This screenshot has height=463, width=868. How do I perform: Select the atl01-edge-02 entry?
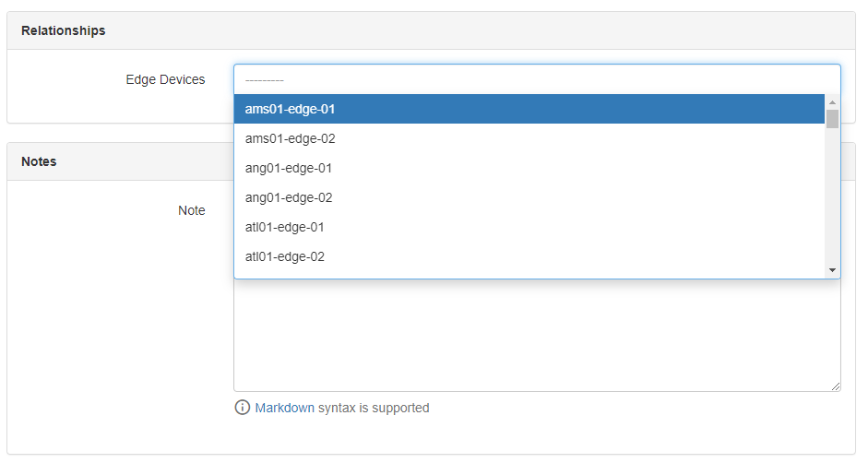285,256
